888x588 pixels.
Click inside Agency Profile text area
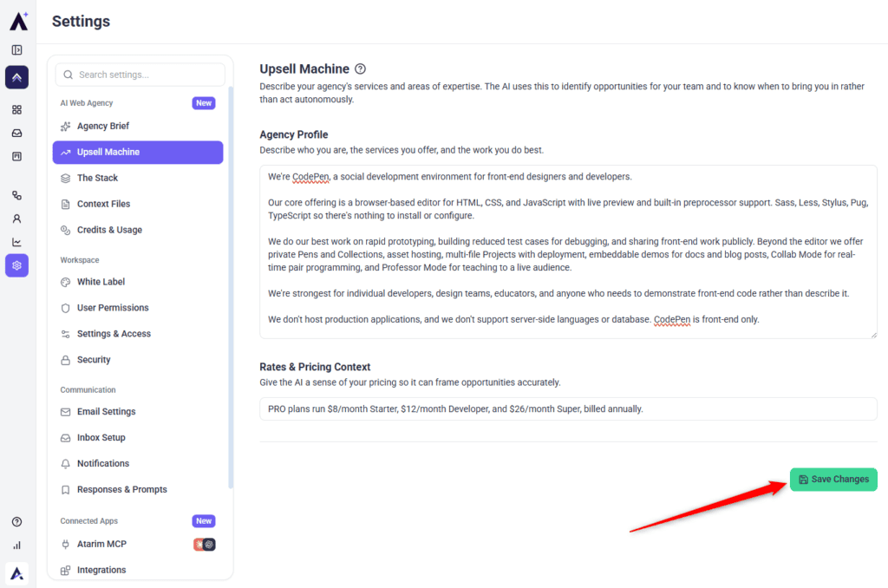pyautogui.click(x=568, y=252)
